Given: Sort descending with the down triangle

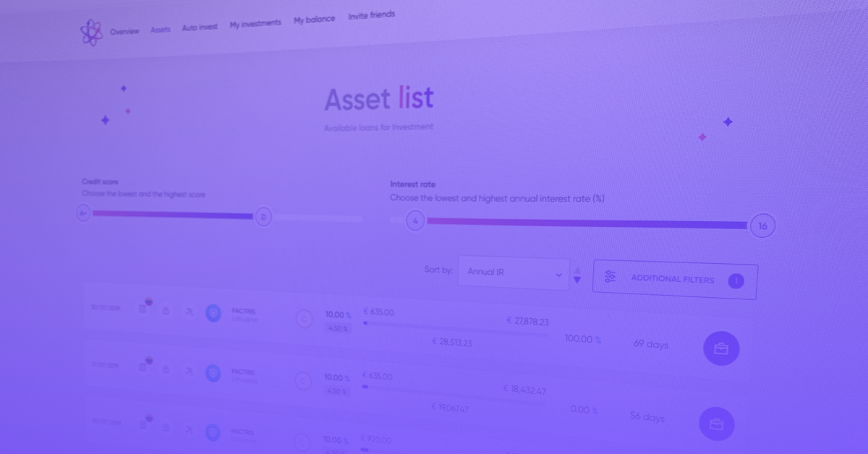Looking at the screenshot, I should [576, 280].
